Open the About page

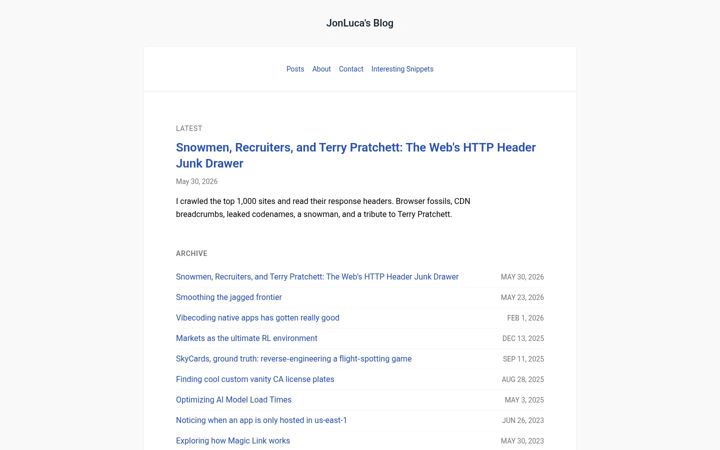pos(321,69)
